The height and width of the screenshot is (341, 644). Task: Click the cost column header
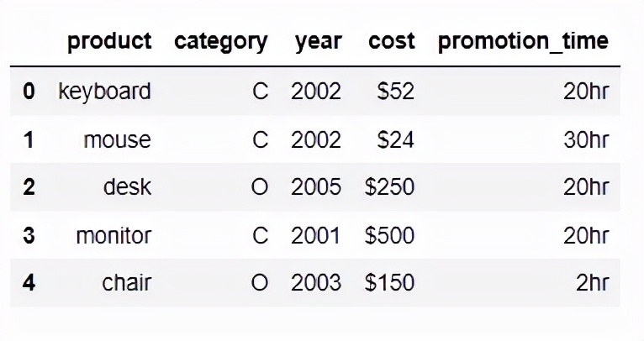click(x=392, y=41)
